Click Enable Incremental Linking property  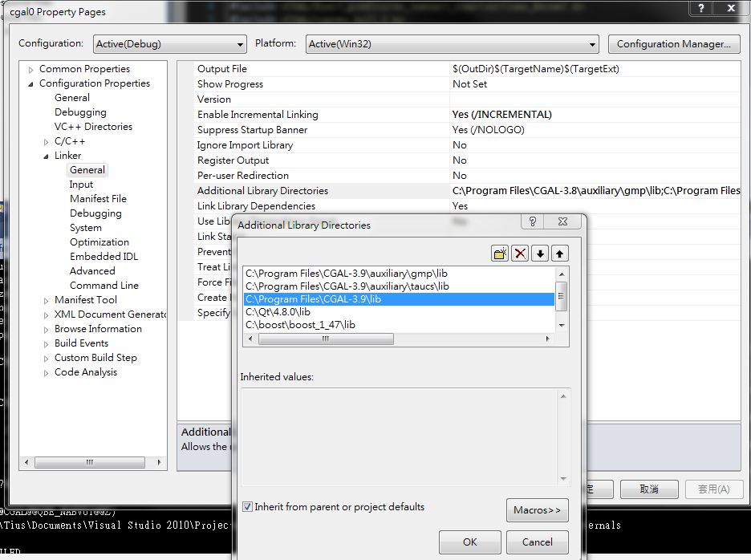point(467,115)
